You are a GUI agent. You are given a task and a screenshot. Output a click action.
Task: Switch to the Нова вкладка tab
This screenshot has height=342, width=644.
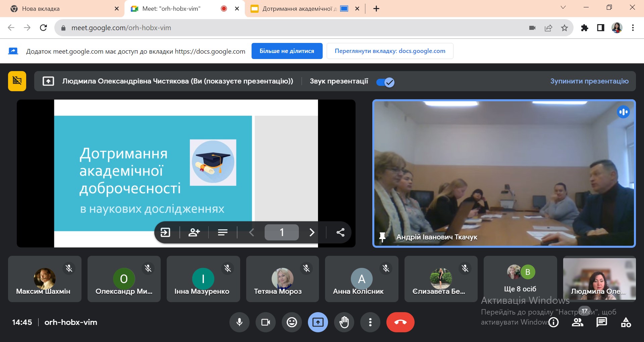coord(41,9)
